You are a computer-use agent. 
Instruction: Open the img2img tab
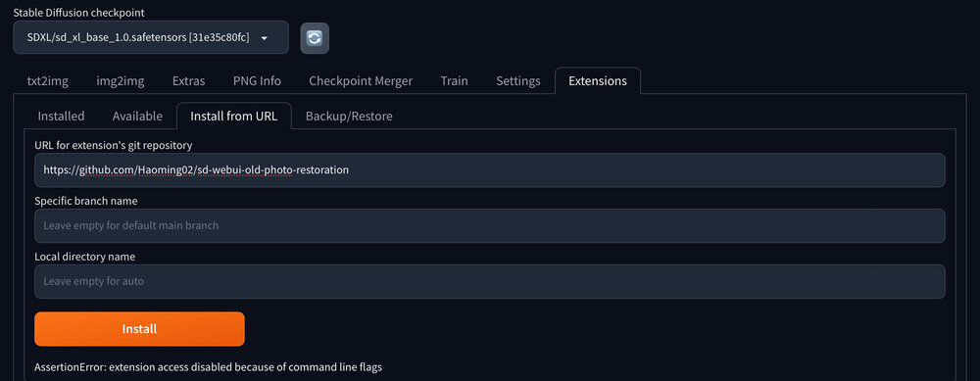click(x=120, y=81)
